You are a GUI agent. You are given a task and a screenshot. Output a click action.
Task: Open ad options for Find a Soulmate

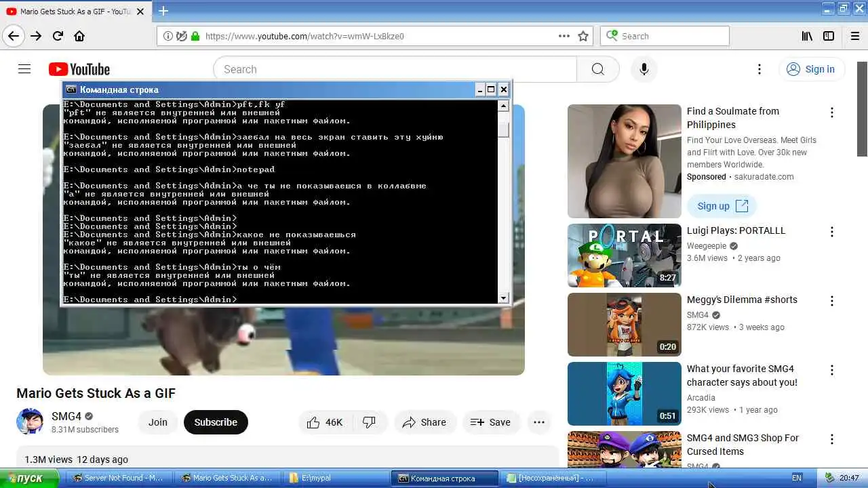tap(832, 113)
